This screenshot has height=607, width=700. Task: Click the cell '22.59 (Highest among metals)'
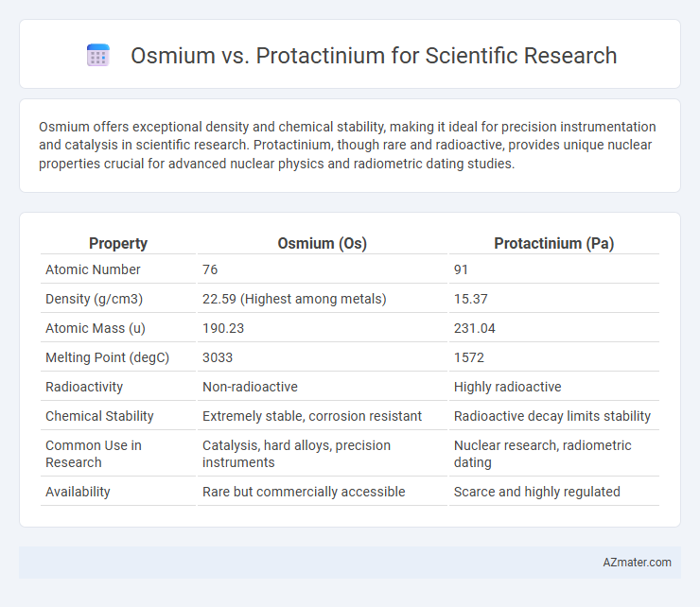click(294, 299)
